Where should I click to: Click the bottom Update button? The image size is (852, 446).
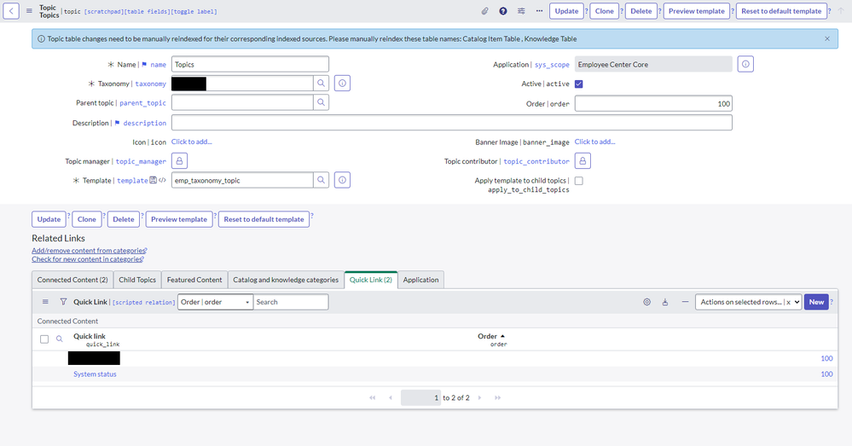(49, 219)
